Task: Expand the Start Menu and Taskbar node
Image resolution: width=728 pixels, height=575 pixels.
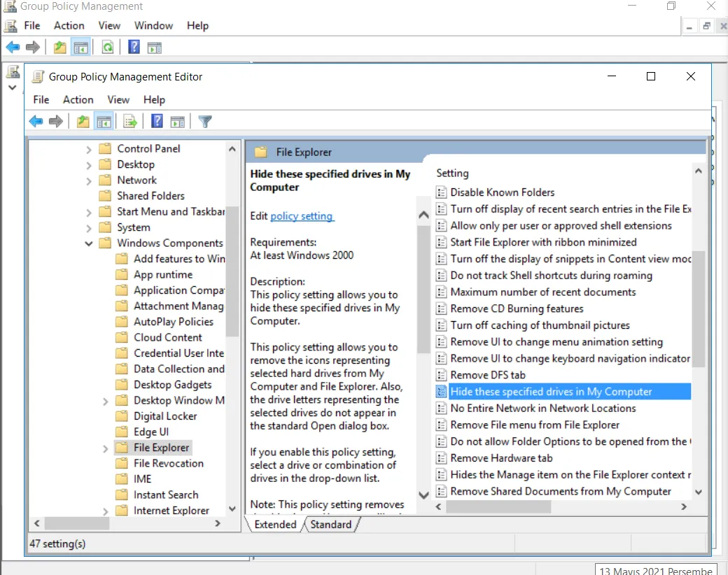Action: [89, 213]
